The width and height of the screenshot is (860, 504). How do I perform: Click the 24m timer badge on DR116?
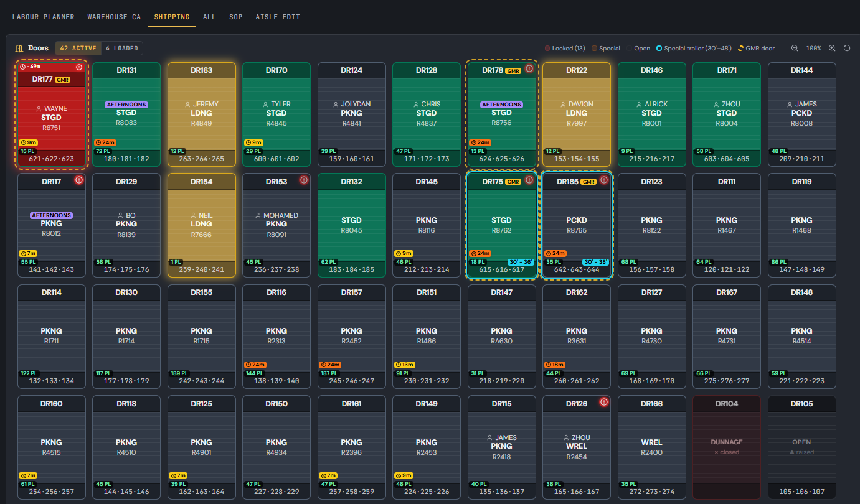click(x=255, y=365)
